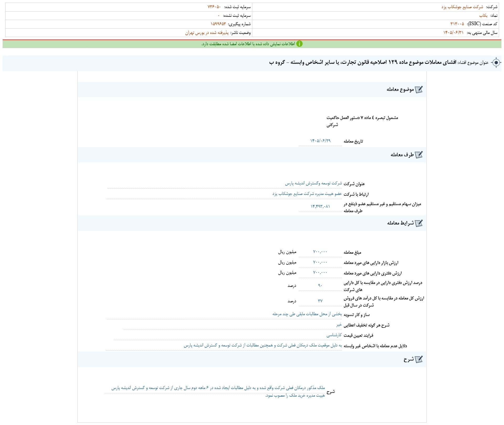Click relationship field عضو هییت مدیره
The image size is (504, 425).
click(224, 194)
